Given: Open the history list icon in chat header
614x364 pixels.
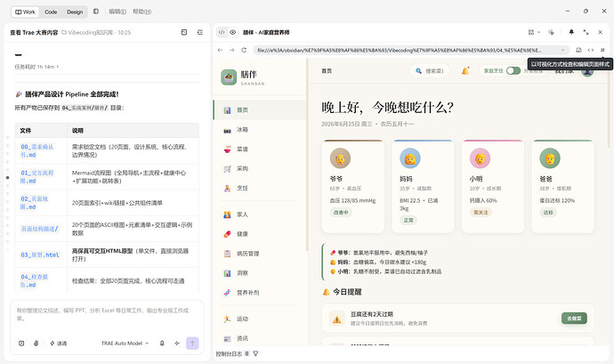Looking at the screenshot, I should [x=200, y=32].
